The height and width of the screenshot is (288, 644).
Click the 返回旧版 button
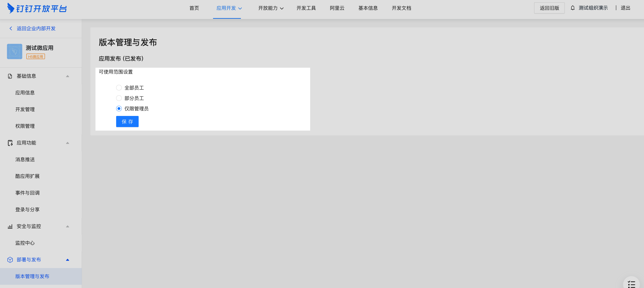coord(549,8)
